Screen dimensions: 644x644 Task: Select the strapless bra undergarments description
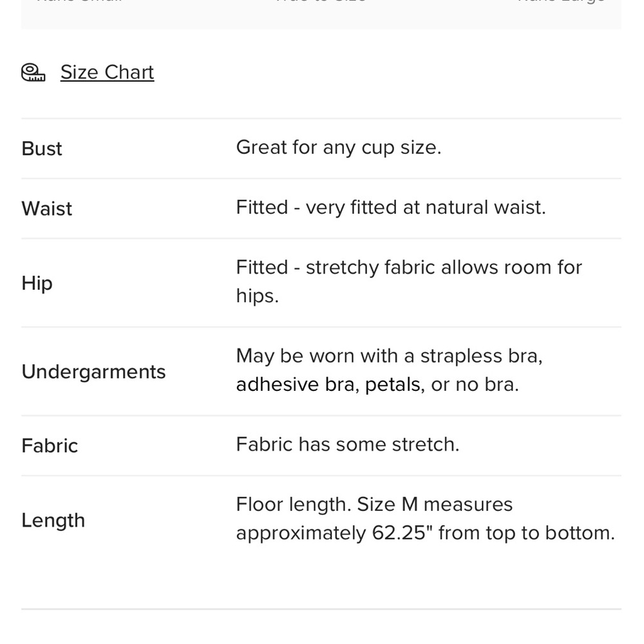click(x=390, y=370)
